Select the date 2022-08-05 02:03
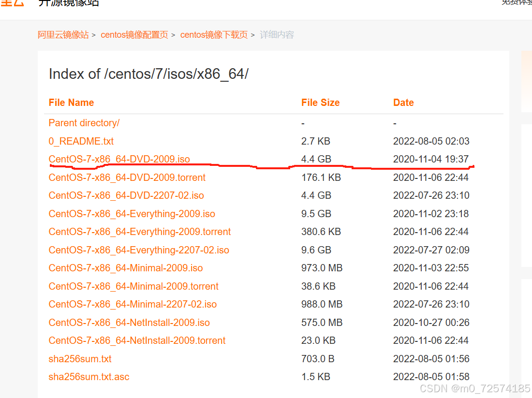The width and height of the screenshot is (532, 398). point(431,141)
